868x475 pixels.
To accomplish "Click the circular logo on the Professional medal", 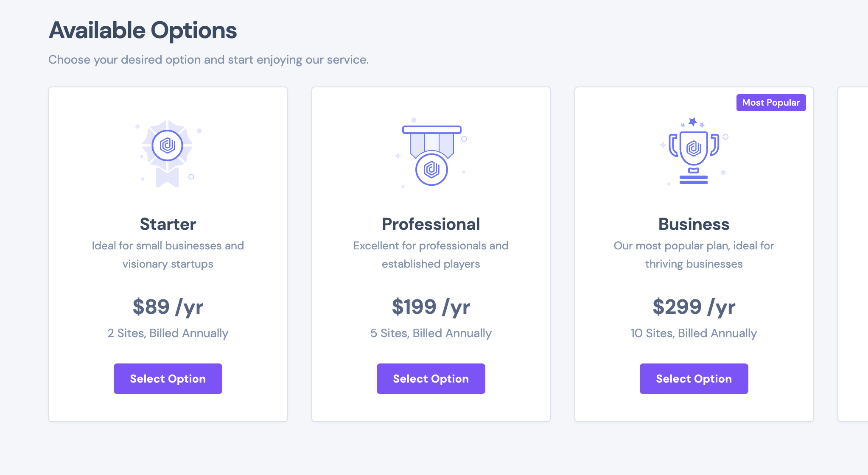I will pyautogui.click(x=431, y=169).
